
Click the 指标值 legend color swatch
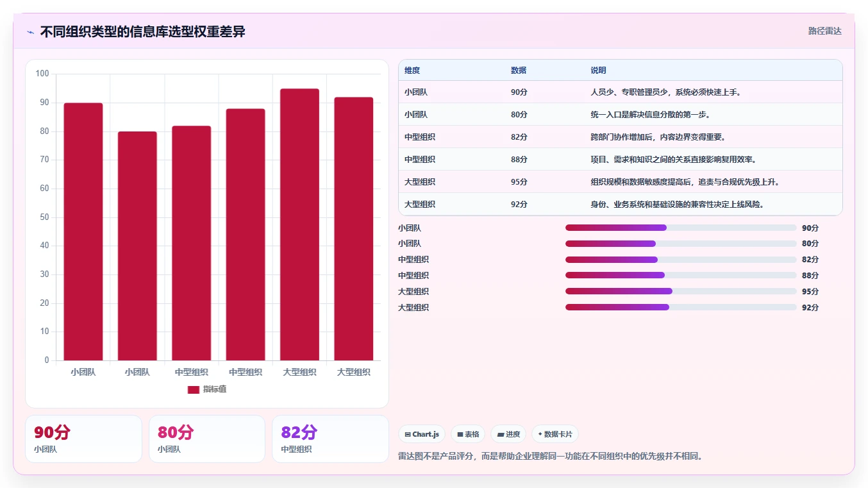[x=194, y=390]
